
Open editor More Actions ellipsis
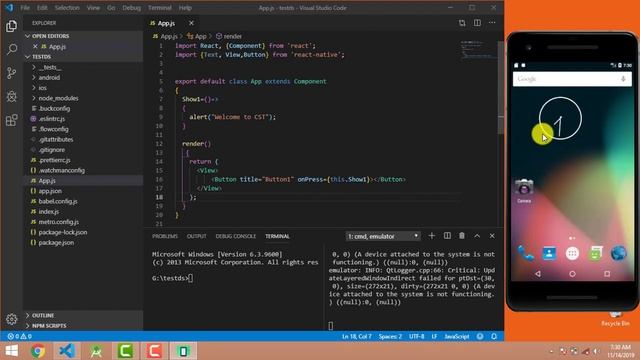point(492,23)
